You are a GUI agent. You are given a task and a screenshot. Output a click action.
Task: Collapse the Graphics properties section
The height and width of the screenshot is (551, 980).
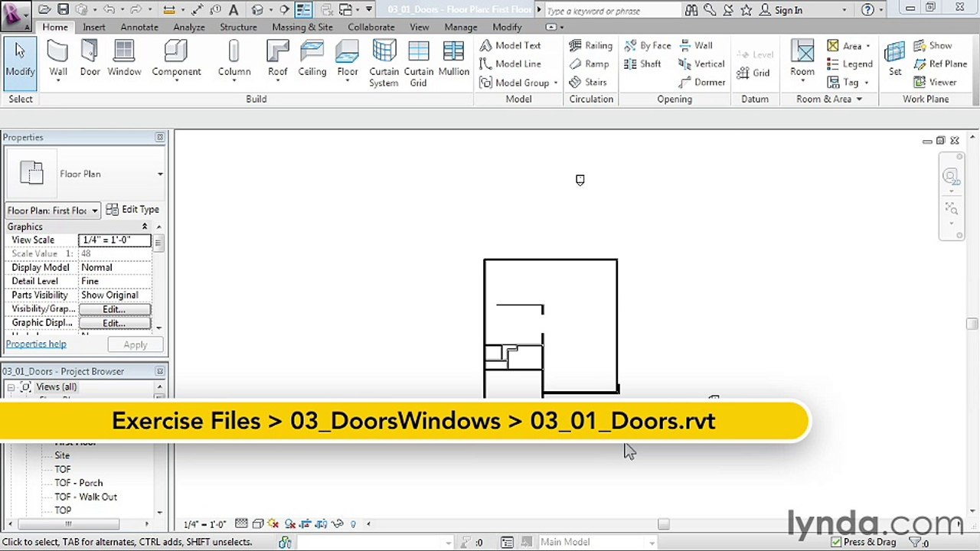point(145,227)
